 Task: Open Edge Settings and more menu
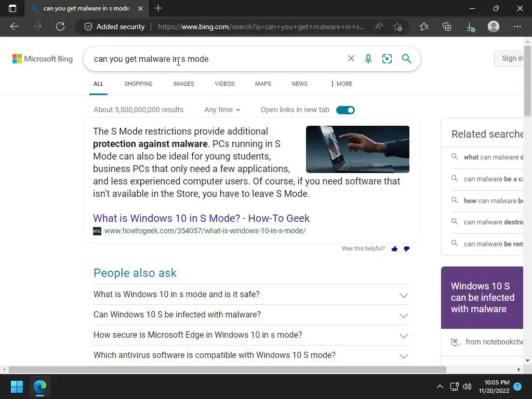[x=517, y=26]
